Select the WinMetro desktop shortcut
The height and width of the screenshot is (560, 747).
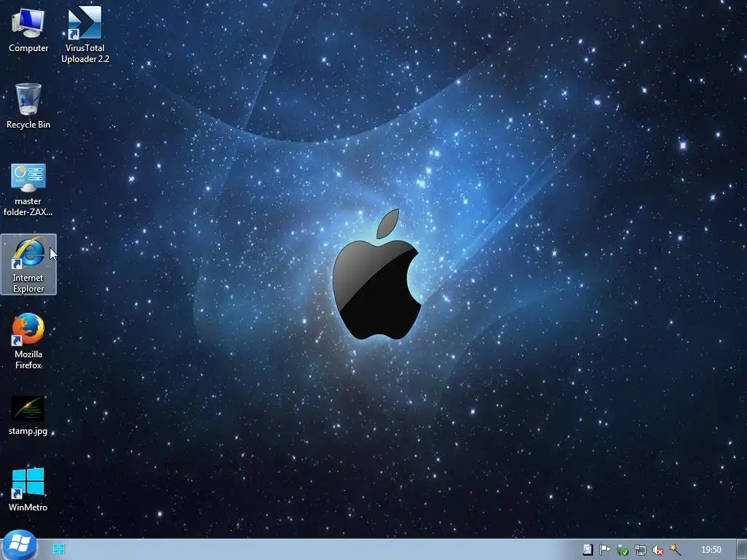[x=28, y=489]
